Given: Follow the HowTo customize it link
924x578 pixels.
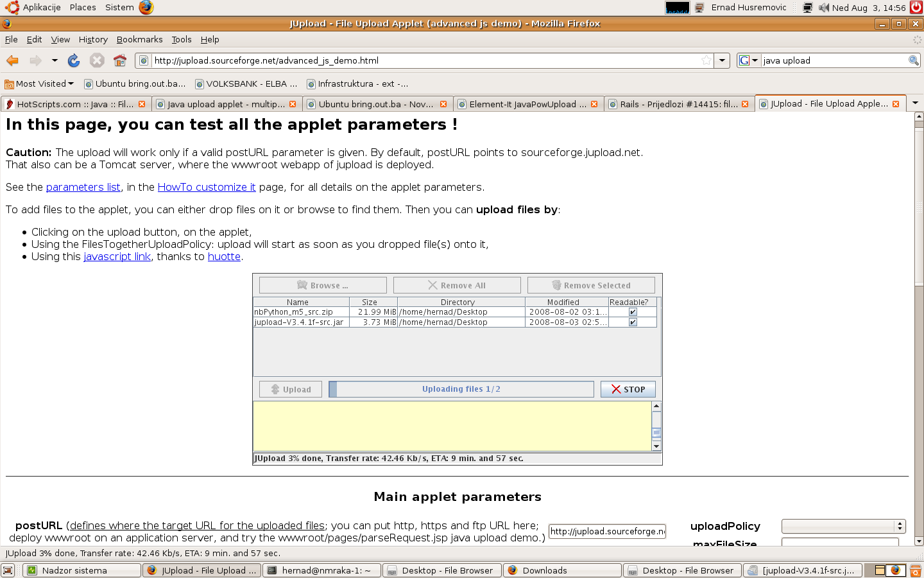Looking at the screenshot, I should click(207, 187).
